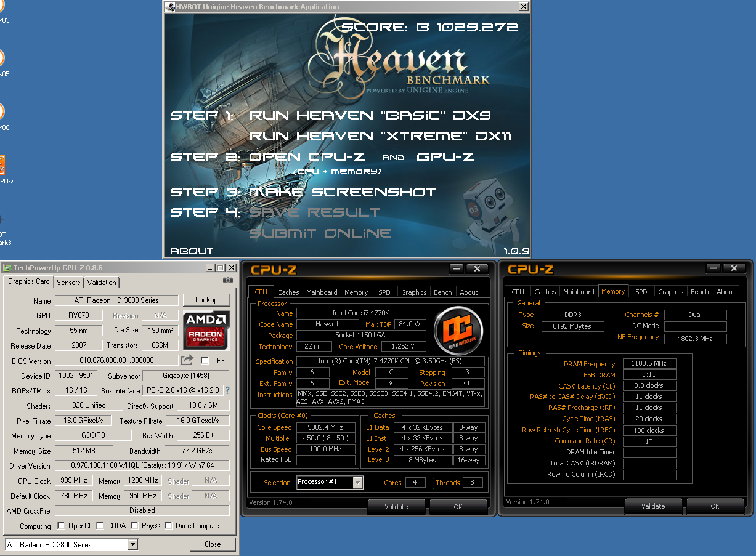756x556 pixels.
Task: Click the Driver Version field in GPU-Z
Action: (x=142, y=466)
